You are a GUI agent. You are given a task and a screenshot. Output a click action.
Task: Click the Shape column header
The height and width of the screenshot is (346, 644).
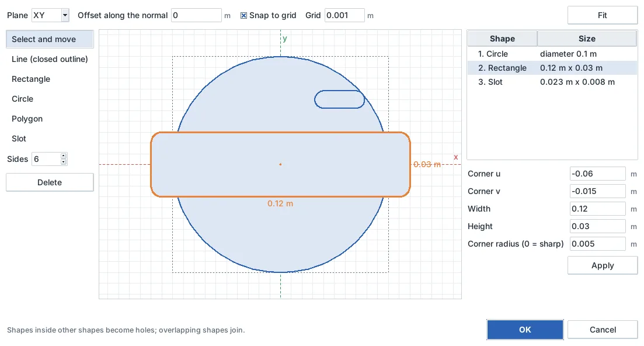(x=502, y=39)
